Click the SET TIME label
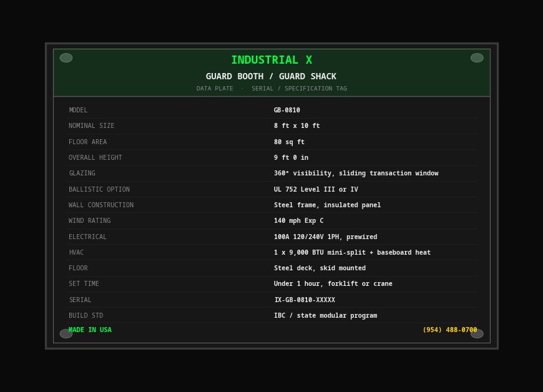The image size is (543, 392). pos(84,283)
